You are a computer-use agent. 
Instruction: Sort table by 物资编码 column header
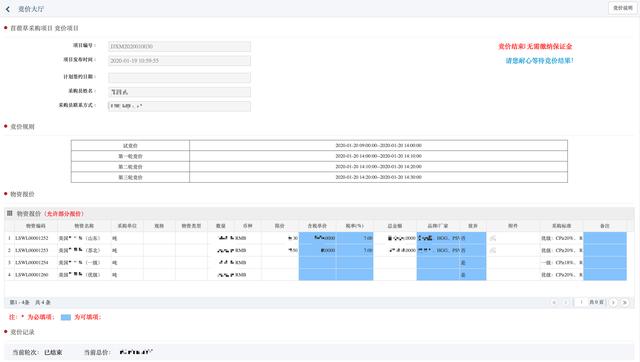(36, 226)
